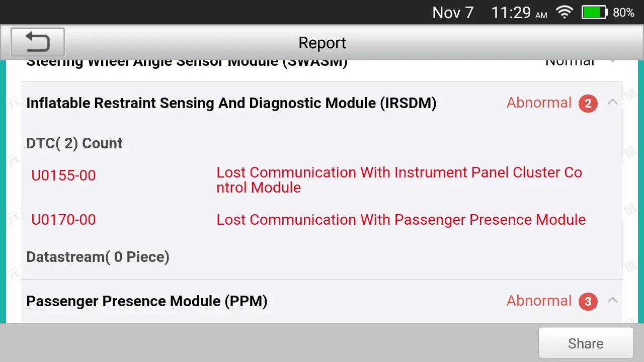Click the Inflatable Restraint Sensing module header

point(322,103)
